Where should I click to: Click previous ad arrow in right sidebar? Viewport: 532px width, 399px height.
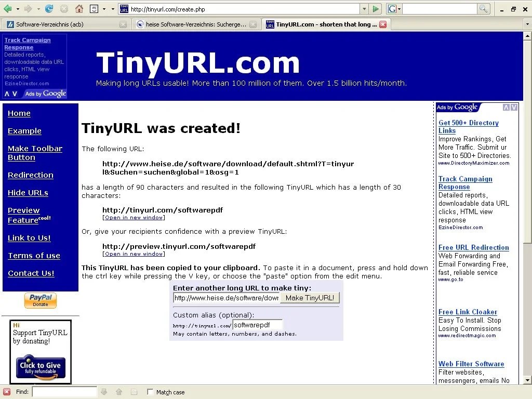point(506,107)
